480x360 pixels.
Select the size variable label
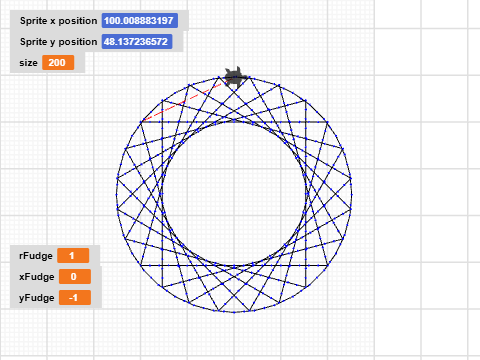28,63
